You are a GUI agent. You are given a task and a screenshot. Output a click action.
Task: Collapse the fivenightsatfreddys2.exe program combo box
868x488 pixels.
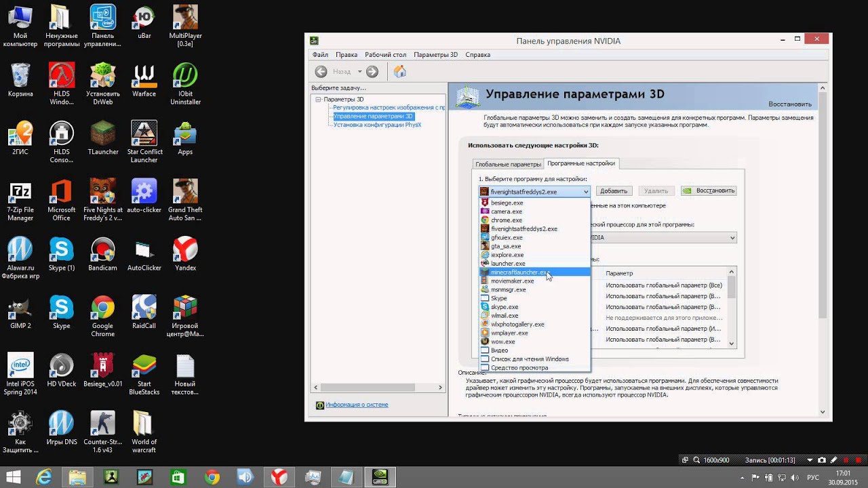click(585, 192)
